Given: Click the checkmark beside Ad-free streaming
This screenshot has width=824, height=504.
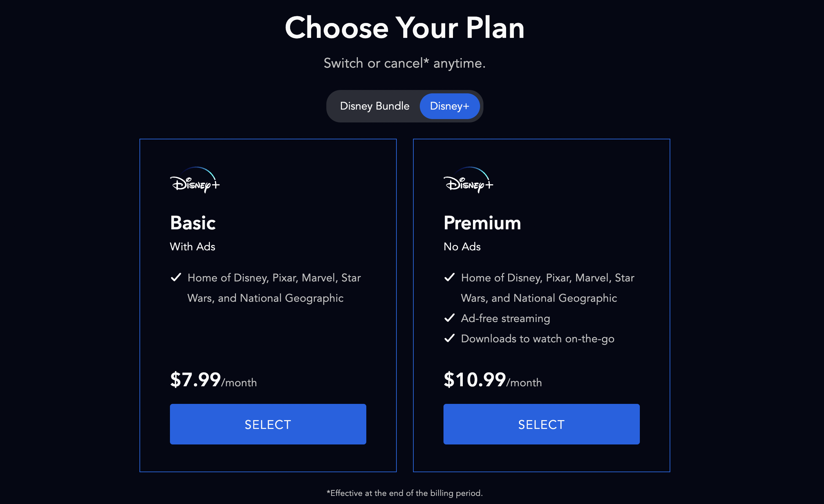Looking at the screenshot, I should (449, 317).
